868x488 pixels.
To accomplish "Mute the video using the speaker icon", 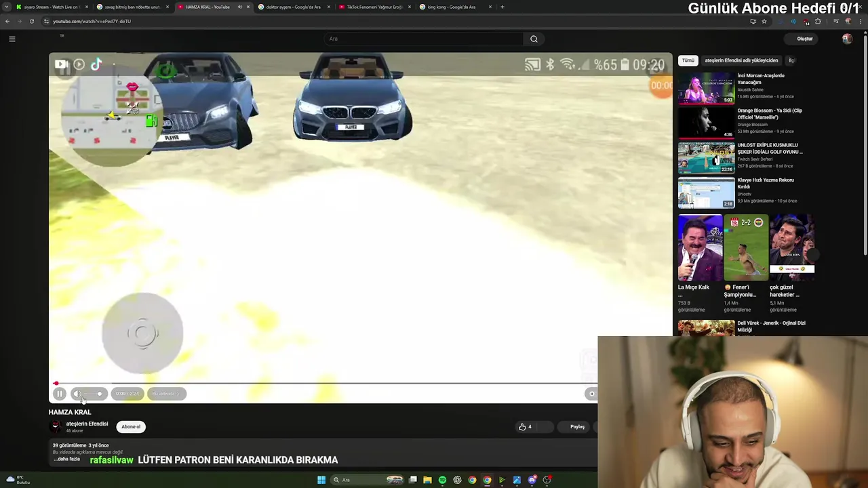I will 77,394.
